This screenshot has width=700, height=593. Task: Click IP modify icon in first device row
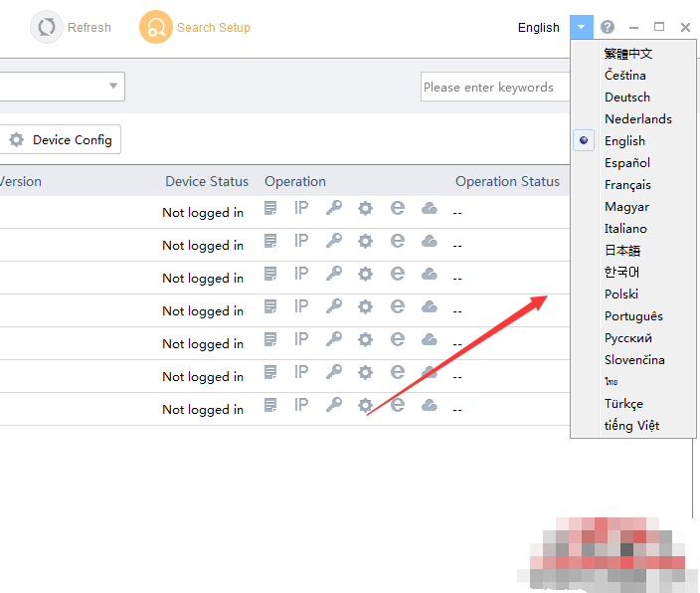point(301,208)
